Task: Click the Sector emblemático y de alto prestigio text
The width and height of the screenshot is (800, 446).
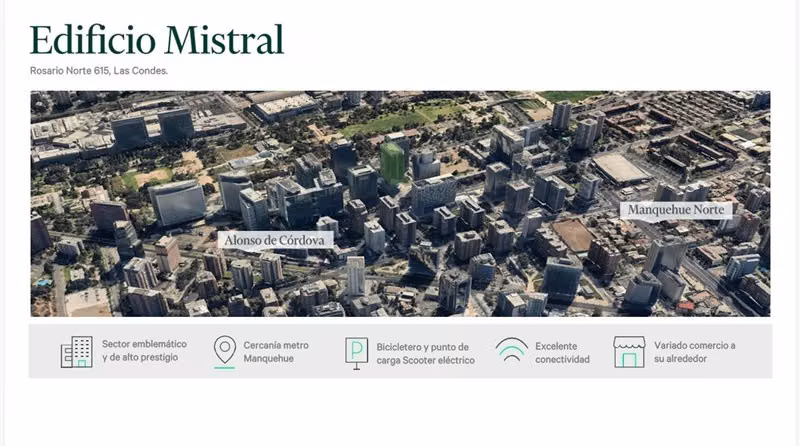Action: [144, 351]
